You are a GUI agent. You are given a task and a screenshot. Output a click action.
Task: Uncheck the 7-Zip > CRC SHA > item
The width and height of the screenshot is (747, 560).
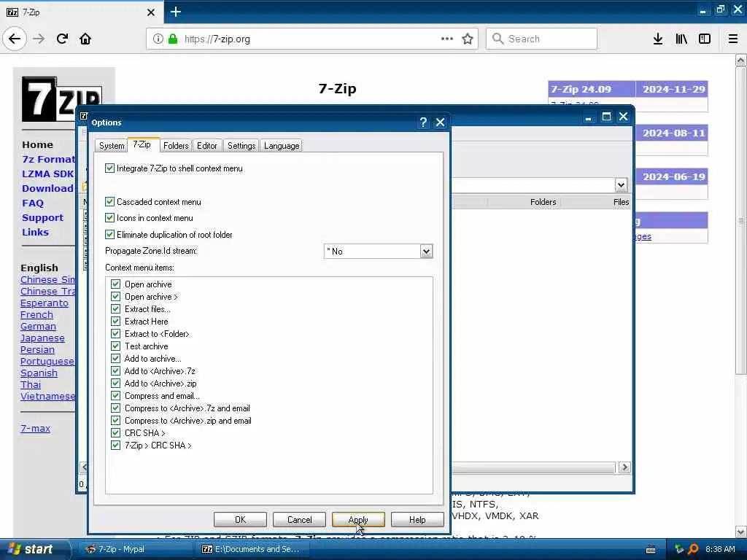coord(115,446)
